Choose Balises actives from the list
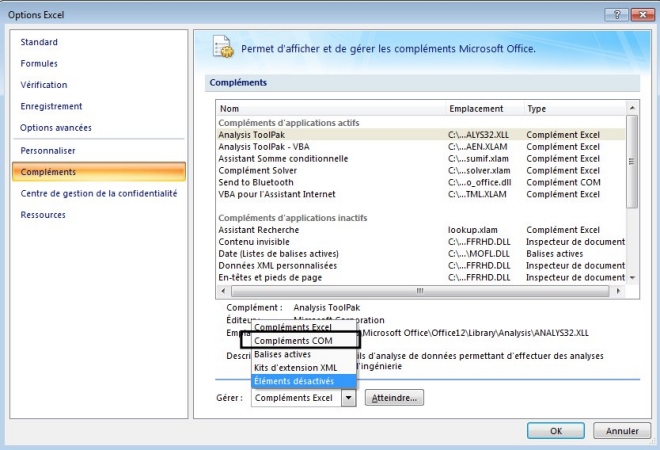 point(304,354)
